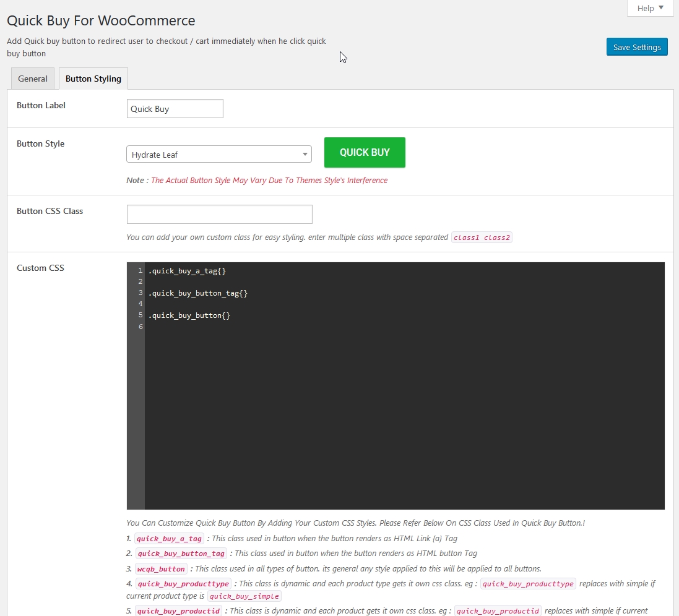
Task: Click the Button Label setting label
Action: (x=41, y=105)
